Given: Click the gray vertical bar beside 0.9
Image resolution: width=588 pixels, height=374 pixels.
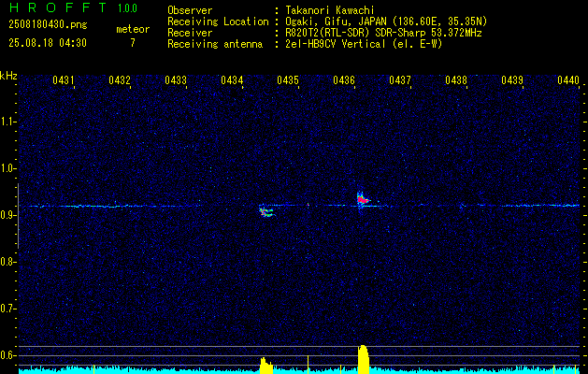Looking at the screenshot, I should (18, 216).
